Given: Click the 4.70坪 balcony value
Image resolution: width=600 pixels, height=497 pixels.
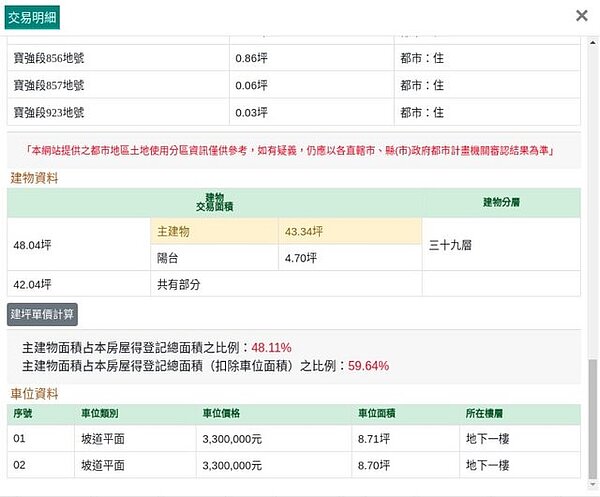Looking at the screenshot, I should (x=301, y=258).
